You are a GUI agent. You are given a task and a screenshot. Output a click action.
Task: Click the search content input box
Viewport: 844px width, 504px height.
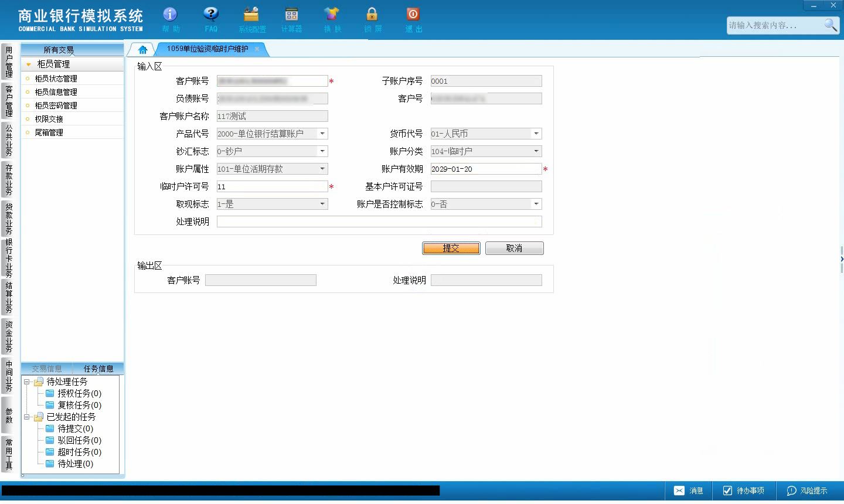click(x=775, y=25)
